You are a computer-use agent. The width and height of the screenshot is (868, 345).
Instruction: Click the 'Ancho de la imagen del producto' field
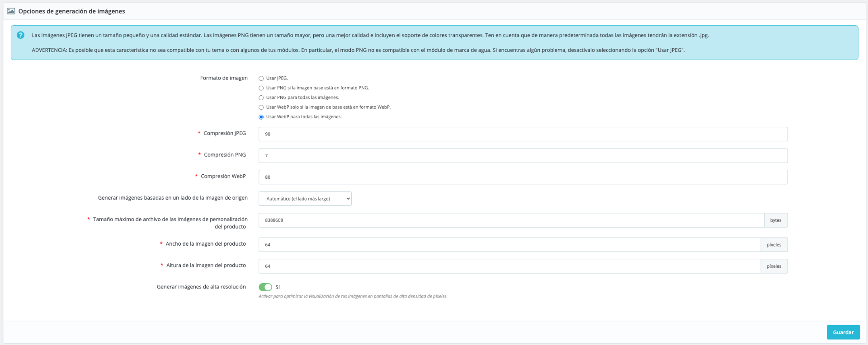click(509, 245)
